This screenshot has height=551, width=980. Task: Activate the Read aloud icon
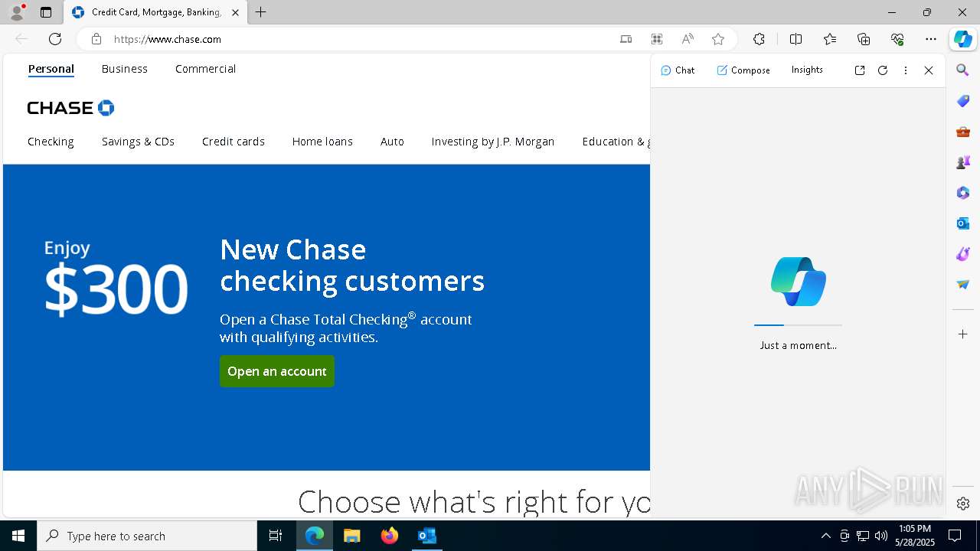coord(688,39)
